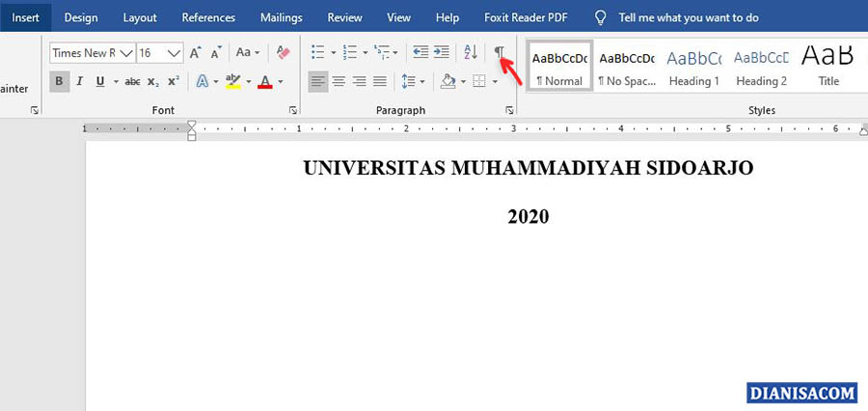This screenshot has width=868, height=411.
Task: Apply strikethrough to text
Action: [132, 82]
